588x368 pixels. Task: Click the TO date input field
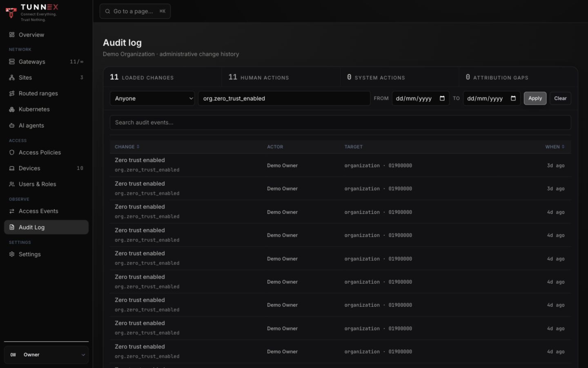point(492,99)
